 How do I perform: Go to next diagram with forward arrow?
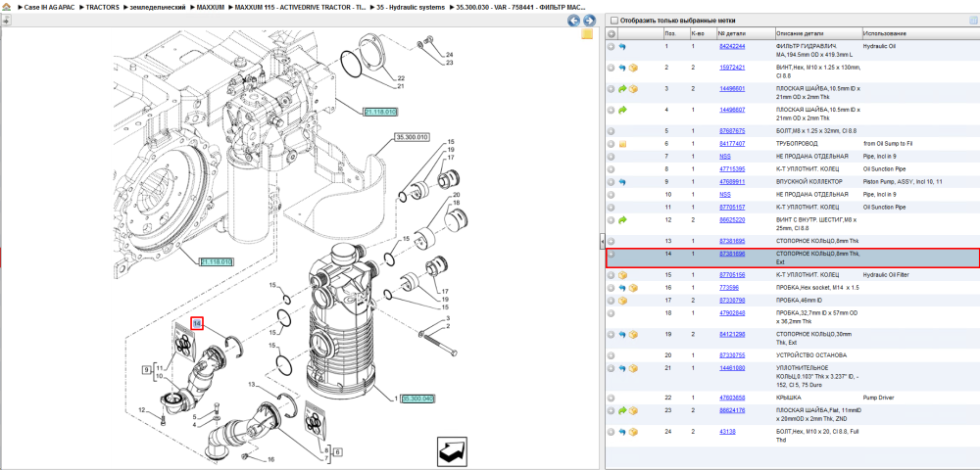(x=588, y=21)
